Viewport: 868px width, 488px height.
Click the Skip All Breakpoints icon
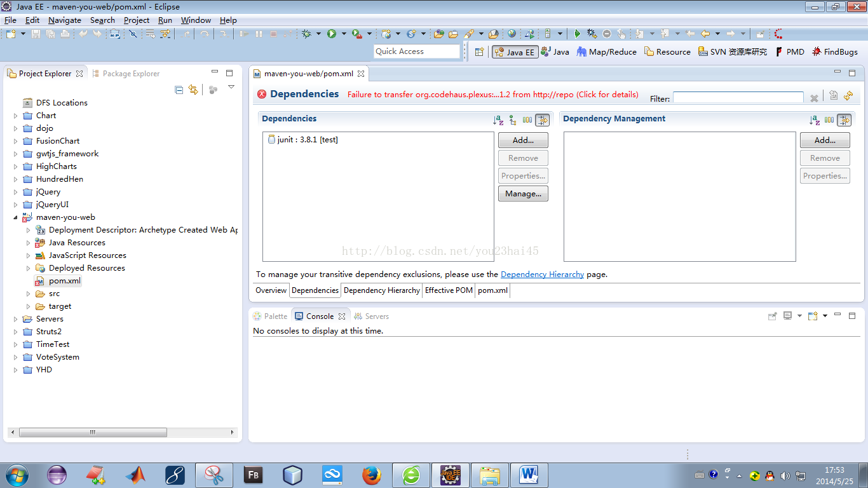(133, 34)
